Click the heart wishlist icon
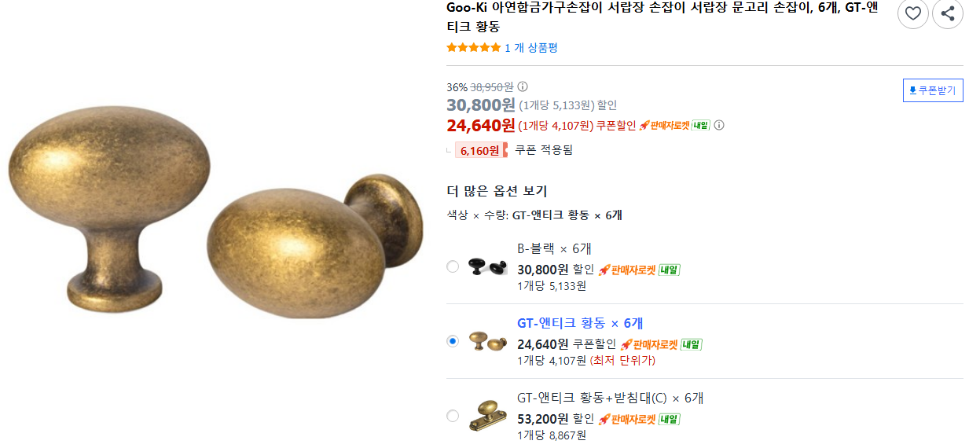Viewport: 980px width, 448px height. coord(912,13)
